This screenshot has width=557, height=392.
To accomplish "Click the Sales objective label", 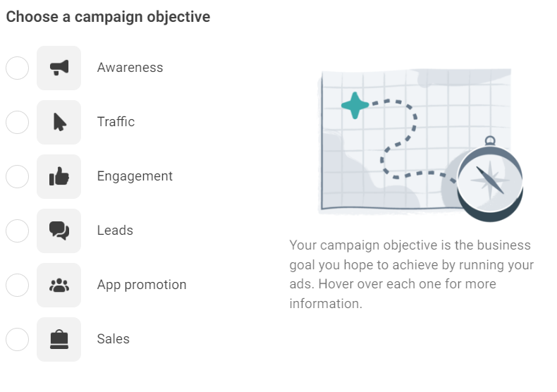I will point(114,339).
